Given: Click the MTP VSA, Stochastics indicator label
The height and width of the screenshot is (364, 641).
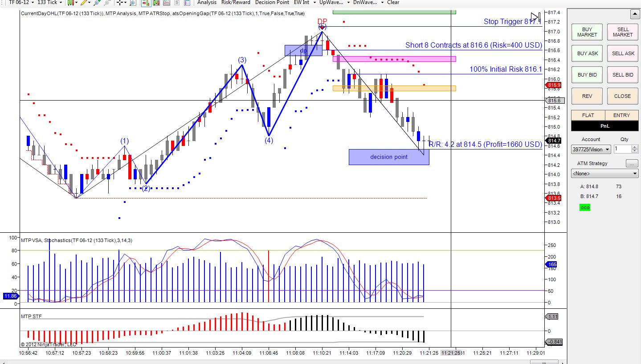Looking at the screenshot, I should pyautogui.click(x=77, y=240).
